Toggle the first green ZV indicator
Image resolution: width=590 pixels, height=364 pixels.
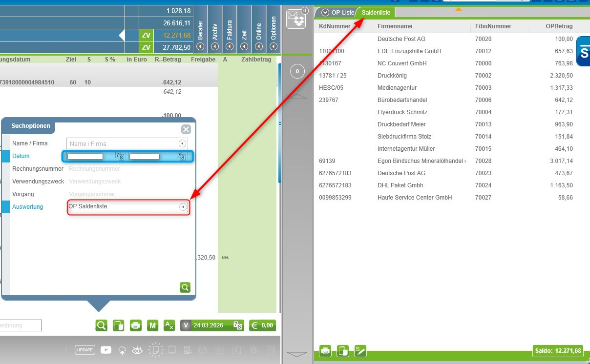pos(146,35)
